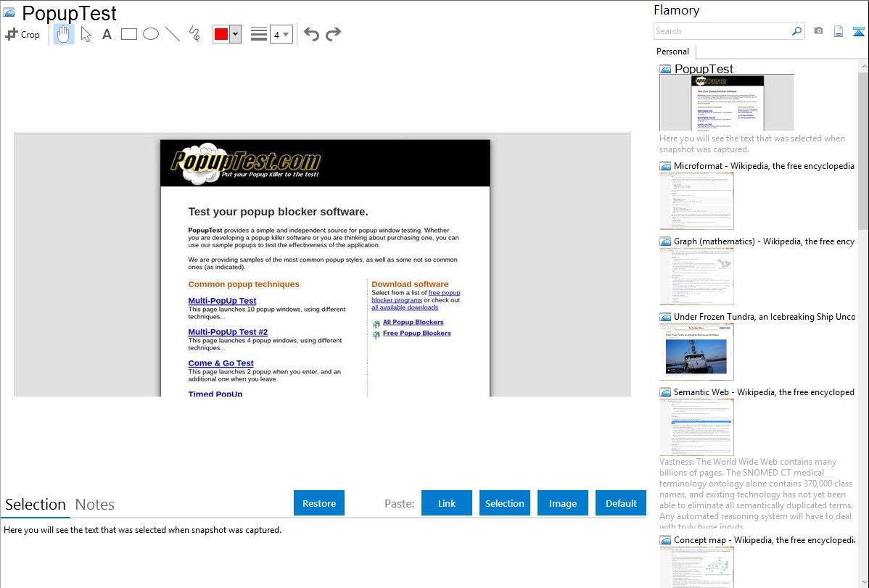
Task: Click the Under Frozen Tundra entry icon
Action: pyautogui.click(x=665, y=317)
